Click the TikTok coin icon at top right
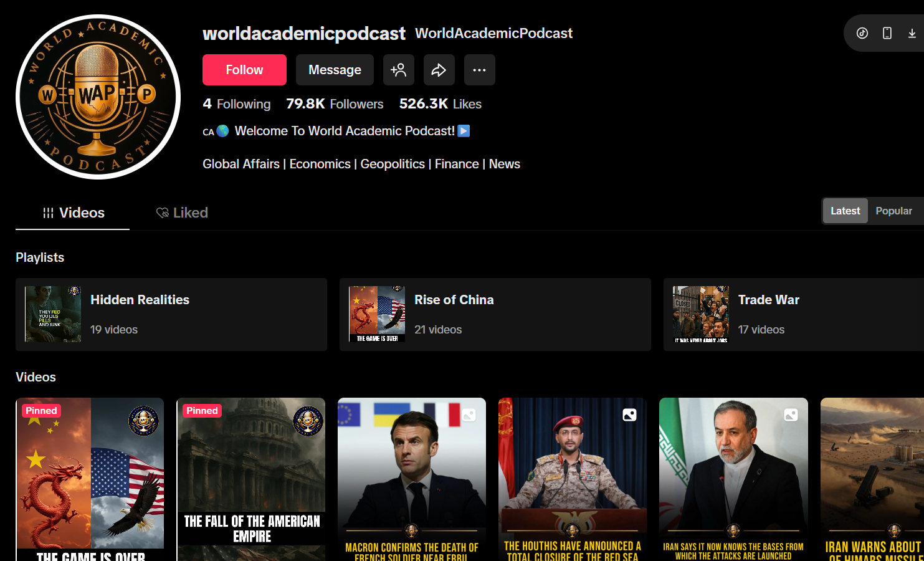 pyautogui.click(x=862, y=33)
